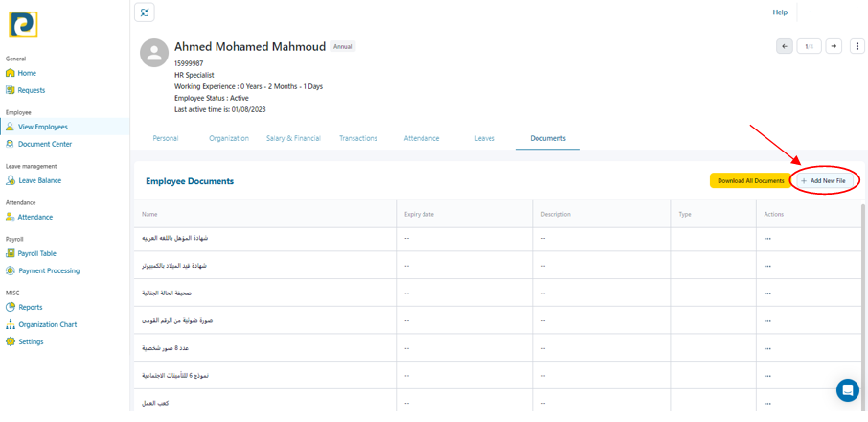Go to the previous employee arrow

(785, 46)
